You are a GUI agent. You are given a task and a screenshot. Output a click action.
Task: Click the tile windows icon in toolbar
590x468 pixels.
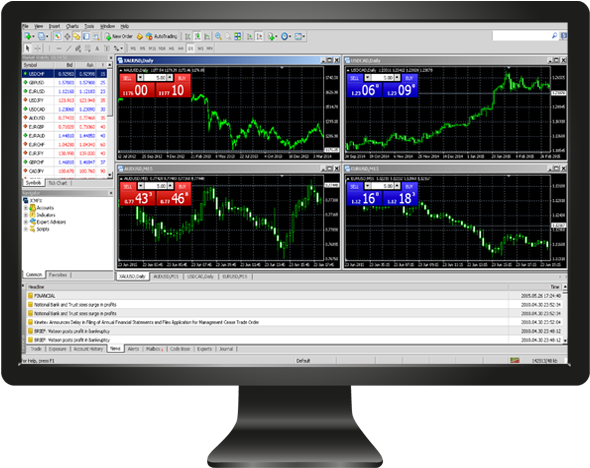(x=237, y=36)
